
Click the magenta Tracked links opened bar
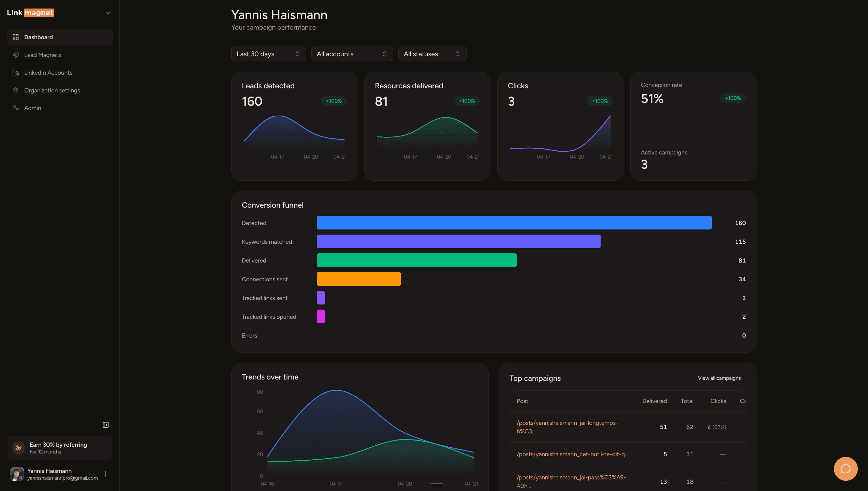[321, 316]
